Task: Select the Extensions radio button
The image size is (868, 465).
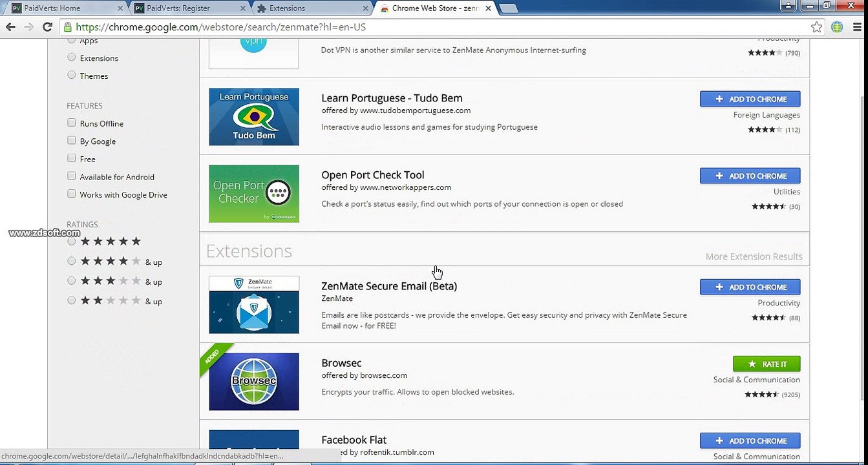Action: tap(72, 57)
